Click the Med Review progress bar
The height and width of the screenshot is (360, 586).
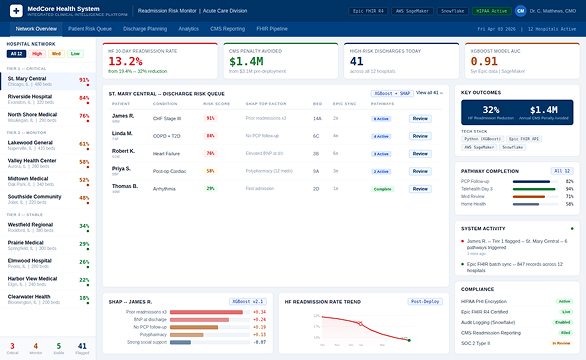pyautogui.click(x=535, y=197)
